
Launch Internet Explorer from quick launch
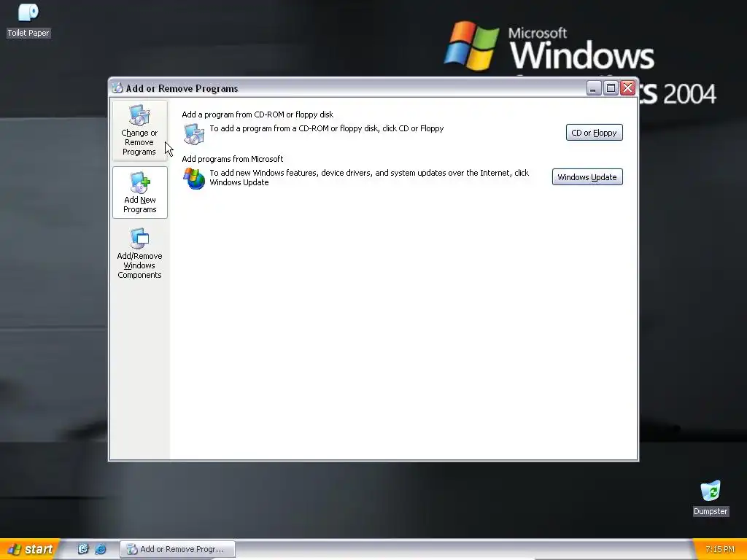click(101, 549)
